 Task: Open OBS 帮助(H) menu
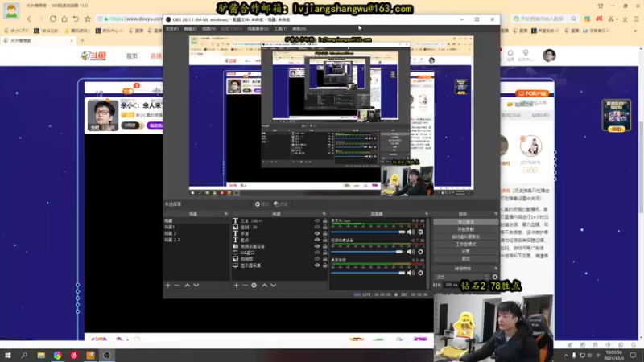coord(299,29)
